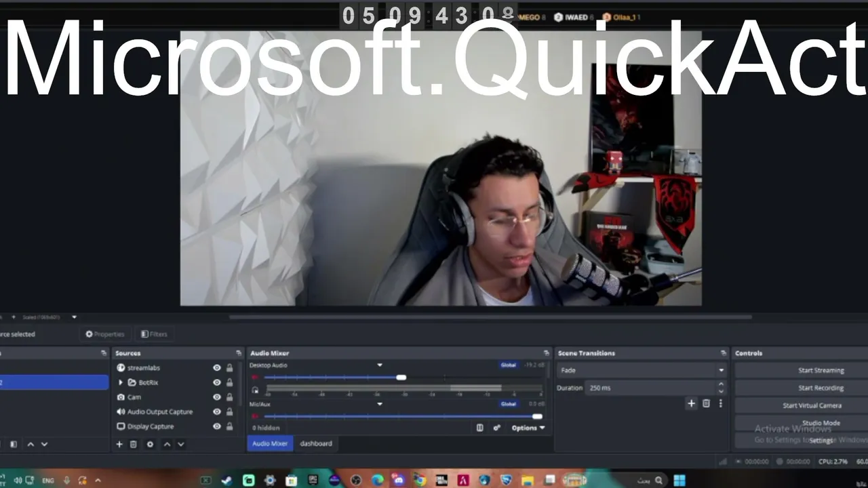Toggle Audio Mixer vertical layout icon
This screenshot has height=488, width=868.
[480, 428]
